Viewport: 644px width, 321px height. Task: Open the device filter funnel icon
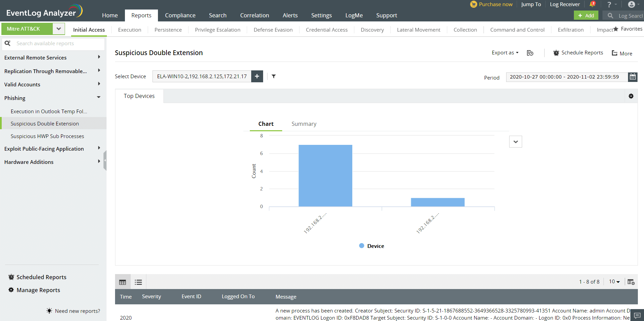point(274,76)
